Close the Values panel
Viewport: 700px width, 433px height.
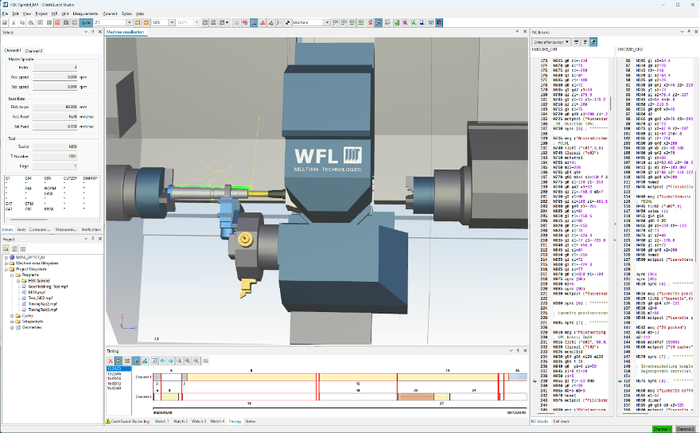pyautogui.click(x=100, y=32)
